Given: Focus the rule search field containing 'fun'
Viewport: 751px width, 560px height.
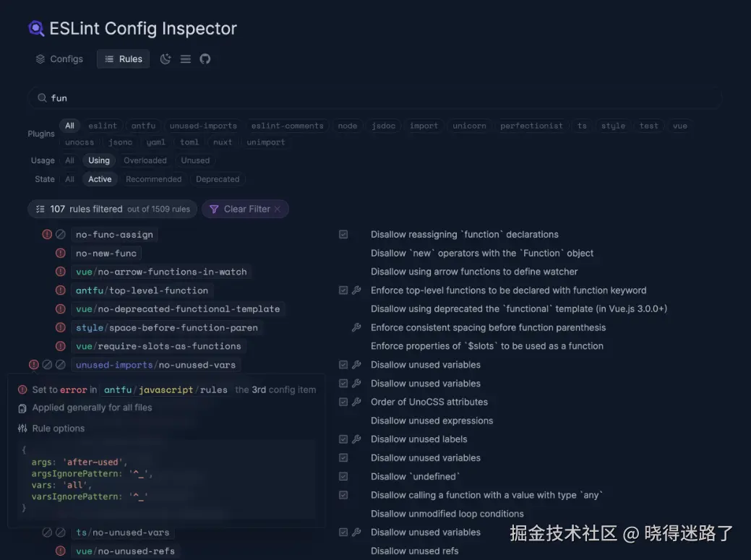Looking at the screenshot, I should point(374,98).
